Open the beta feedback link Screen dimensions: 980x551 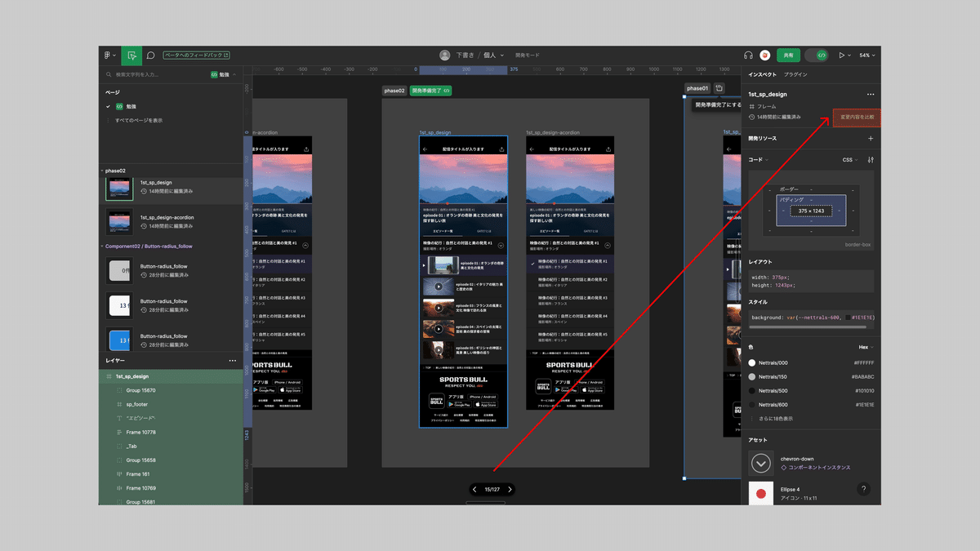(x=196, y=56)
